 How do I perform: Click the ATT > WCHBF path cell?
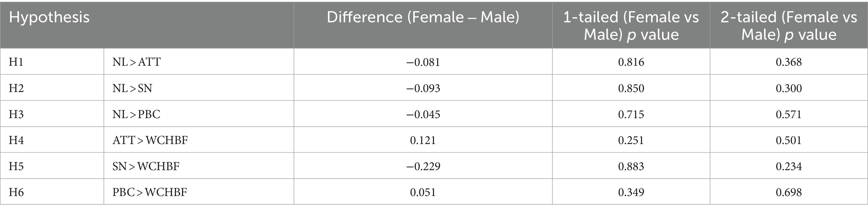[x=150, y=140]
